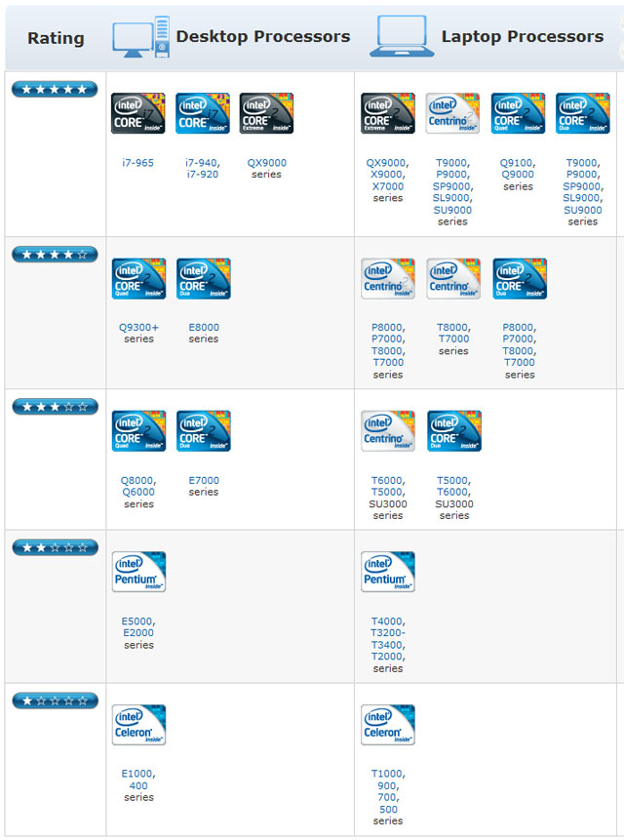The image size is (624, 840).
Task: Click the Core 2 Duo badge above E8000
Action: coord(204,279)
